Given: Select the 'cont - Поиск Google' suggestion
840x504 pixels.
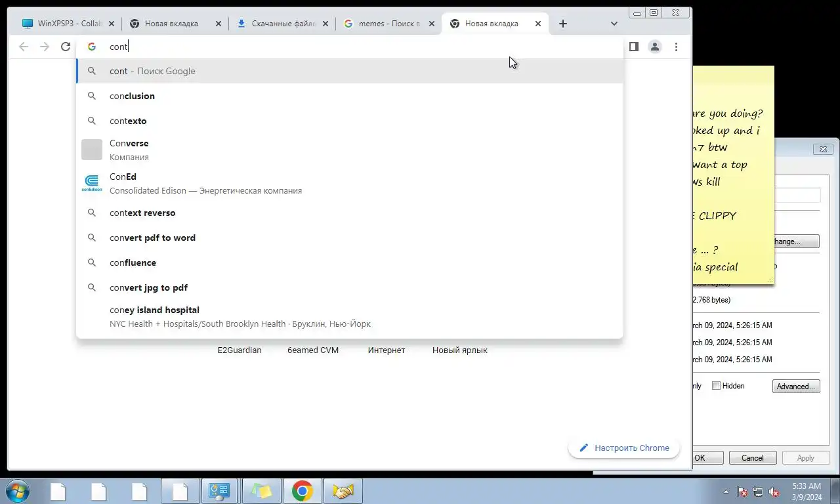Looking at the screenshot, I should point(350,71).
